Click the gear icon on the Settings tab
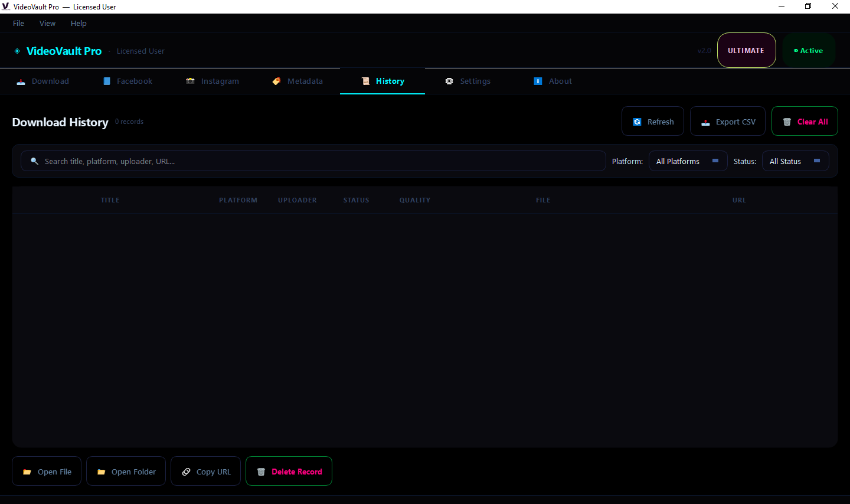 449,81
